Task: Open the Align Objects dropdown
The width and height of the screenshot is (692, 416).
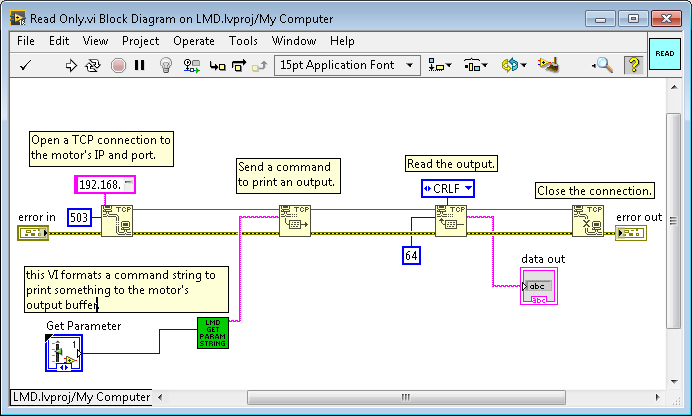Action: click(440, 66)
